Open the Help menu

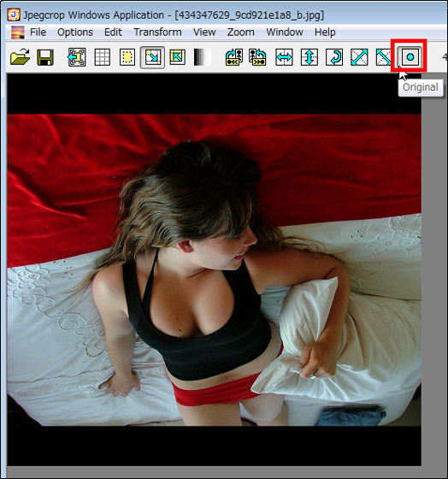point(325,33)
